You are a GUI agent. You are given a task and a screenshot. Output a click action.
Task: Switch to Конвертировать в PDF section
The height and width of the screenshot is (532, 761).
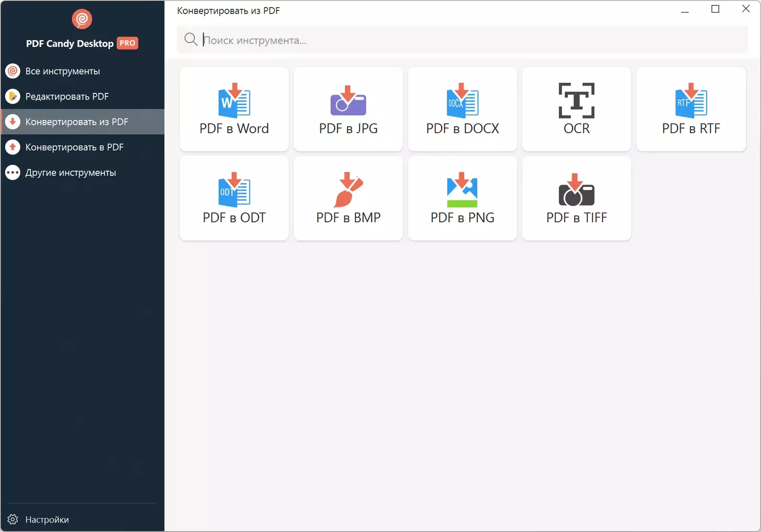pos(82,147)
